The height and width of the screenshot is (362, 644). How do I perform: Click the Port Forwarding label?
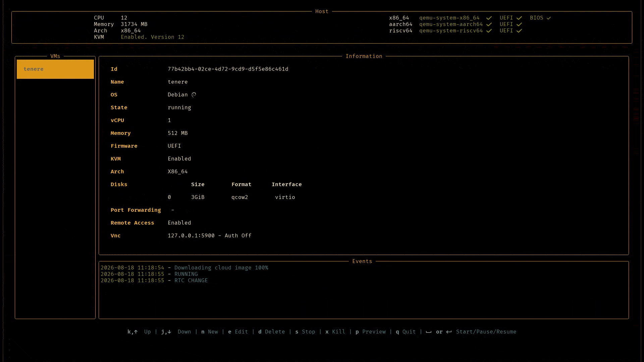pyautogui.click(x=136, y=210)
